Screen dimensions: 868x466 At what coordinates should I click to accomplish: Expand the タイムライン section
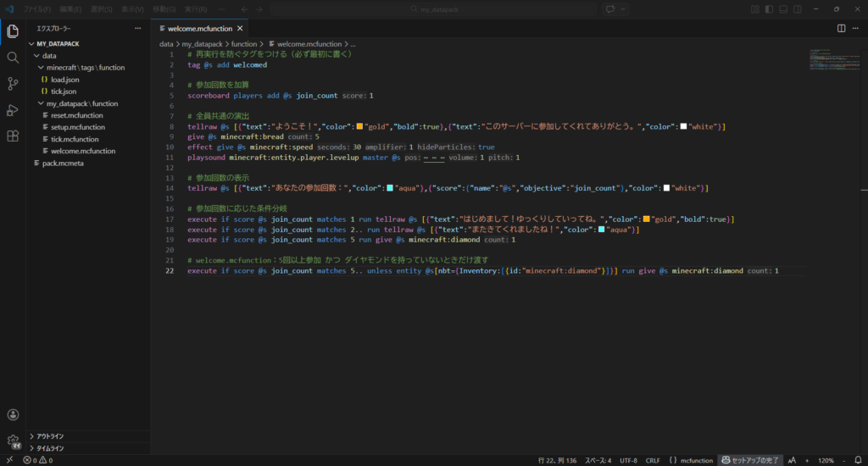(51, 448)
